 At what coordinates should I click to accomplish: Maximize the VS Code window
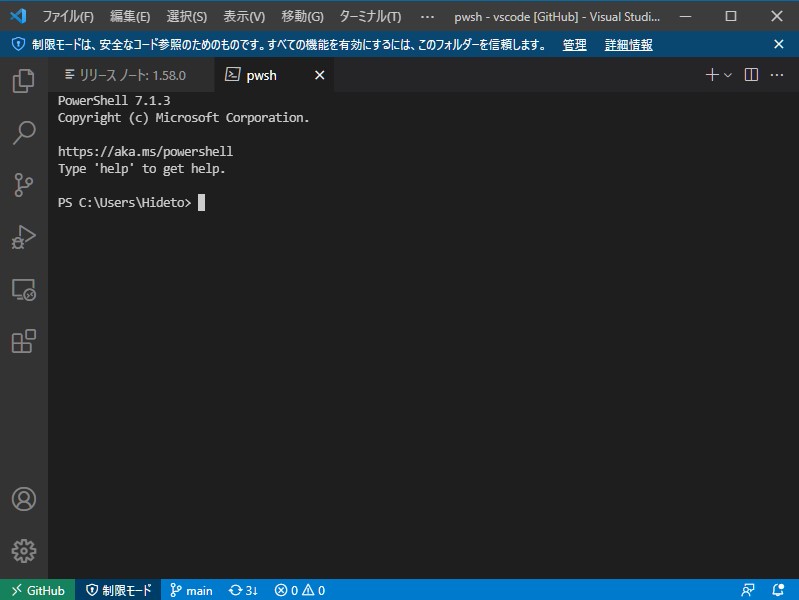(731, 16)
